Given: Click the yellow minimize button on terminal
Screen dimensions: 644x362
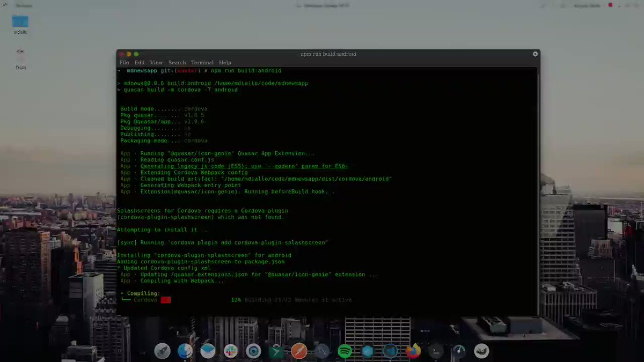Looking at the screenshot, I should pyautogui.click(x=129, y=54).
